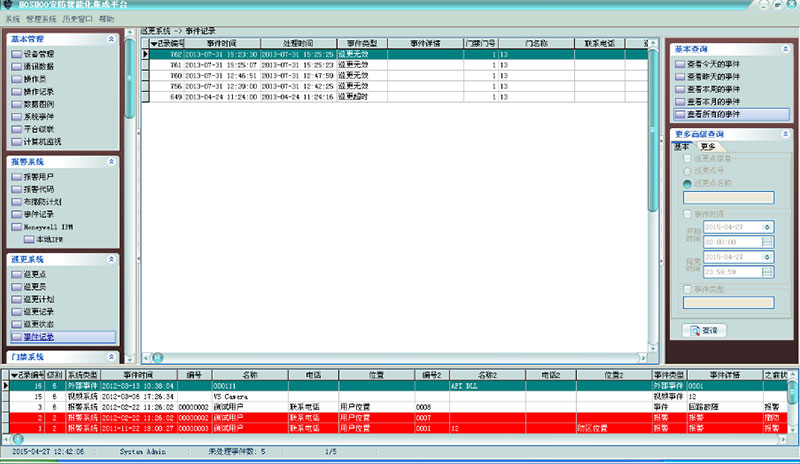Switch to the 更多 tab
800x464 pixels.
click(x=707, y=146)
